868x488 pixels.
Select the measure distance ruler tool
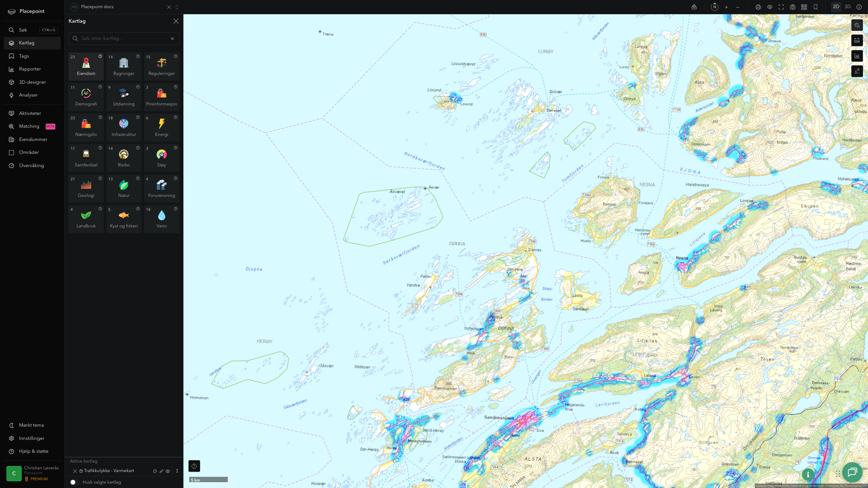(857, 40)
